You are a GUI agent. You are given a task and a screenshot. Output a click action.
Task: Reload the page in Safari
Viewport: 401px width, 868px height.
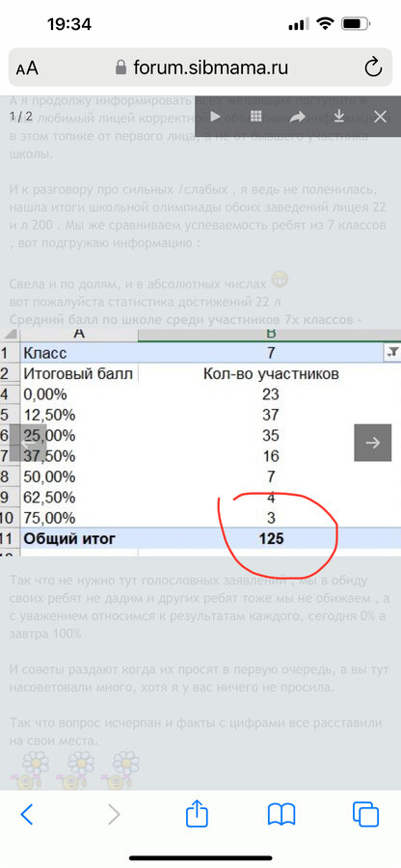click(x=373, y=68)
